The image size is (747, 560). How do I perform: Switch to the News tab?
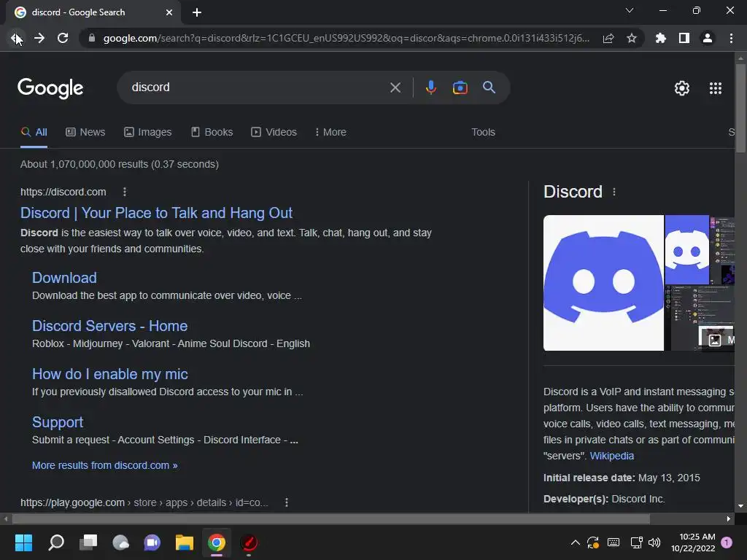tap(85, 133)
